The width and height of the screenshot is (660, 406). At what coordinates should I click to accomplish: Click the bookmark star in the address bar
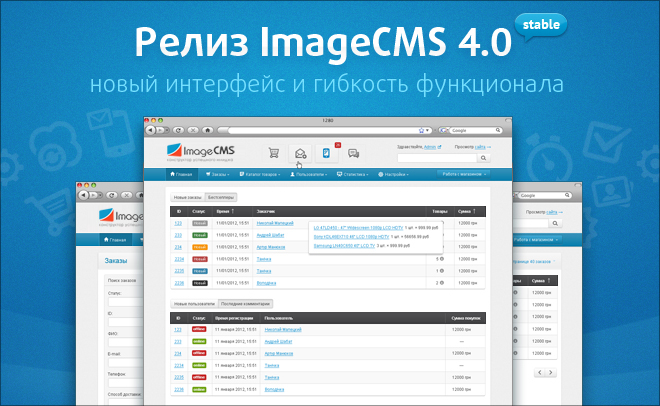[421, 130]
